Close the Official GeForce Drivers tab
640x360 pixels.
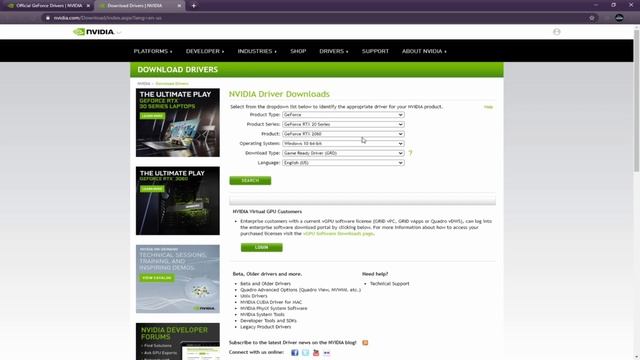coord(88,6)
